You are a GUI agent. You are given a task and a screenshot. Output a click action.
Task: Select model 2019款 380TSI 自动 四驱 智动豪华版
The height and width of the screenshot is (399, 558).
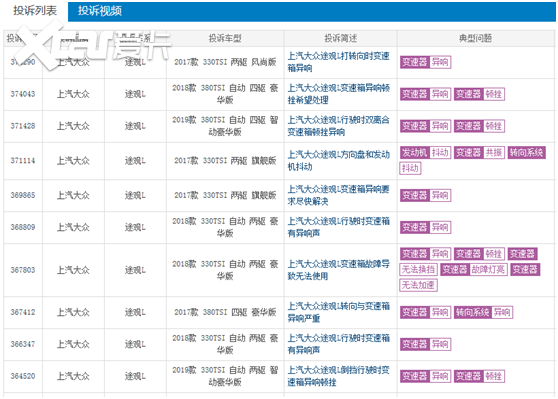(225, 126)
